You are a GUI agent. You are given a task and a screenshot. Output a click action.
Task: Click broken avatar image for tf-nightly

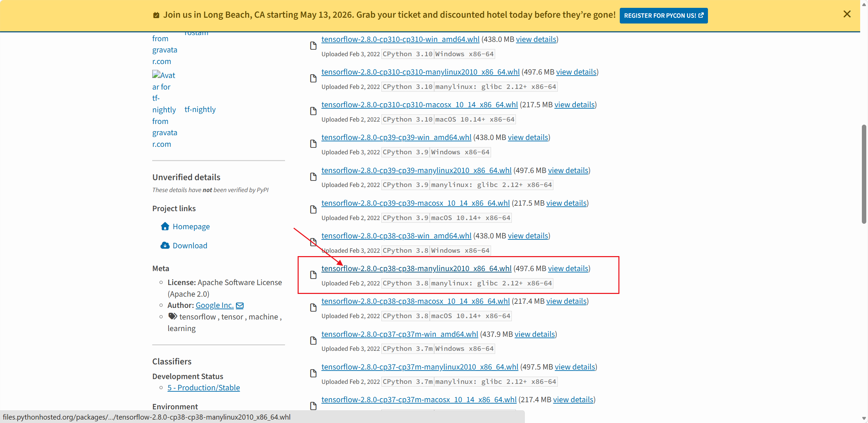(x=164, y=109)
